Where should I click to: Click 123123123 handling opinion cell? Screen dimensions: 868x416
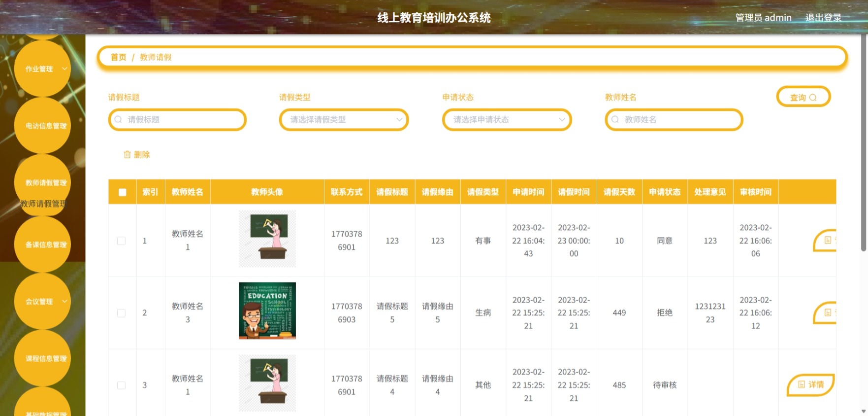pos(710,312)
